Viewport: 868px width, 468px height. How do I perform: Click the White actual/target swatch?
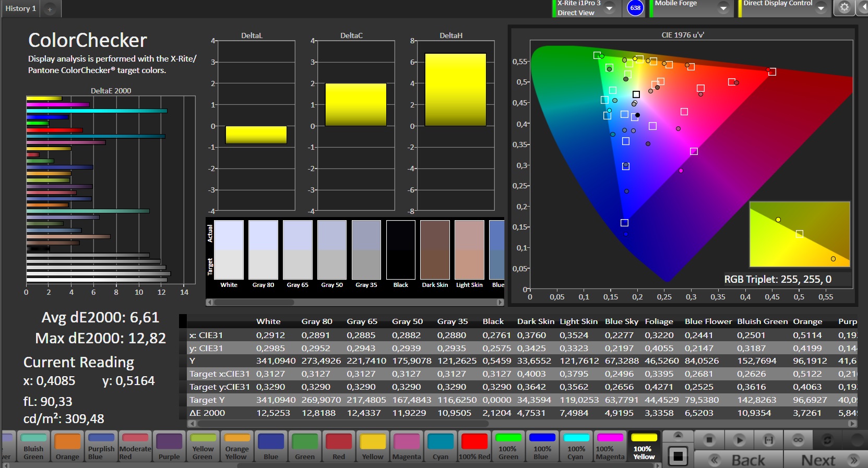click(229, 250)
